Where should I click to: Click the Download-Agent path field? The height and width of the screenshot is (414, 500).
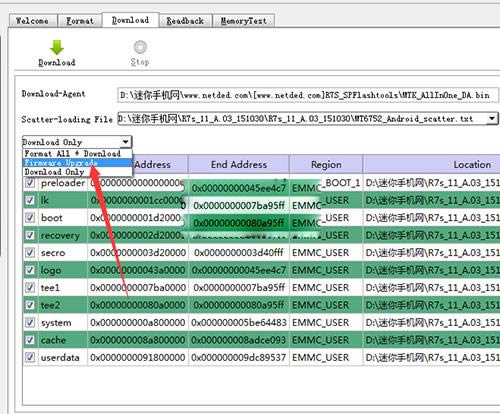click(308, 95)
